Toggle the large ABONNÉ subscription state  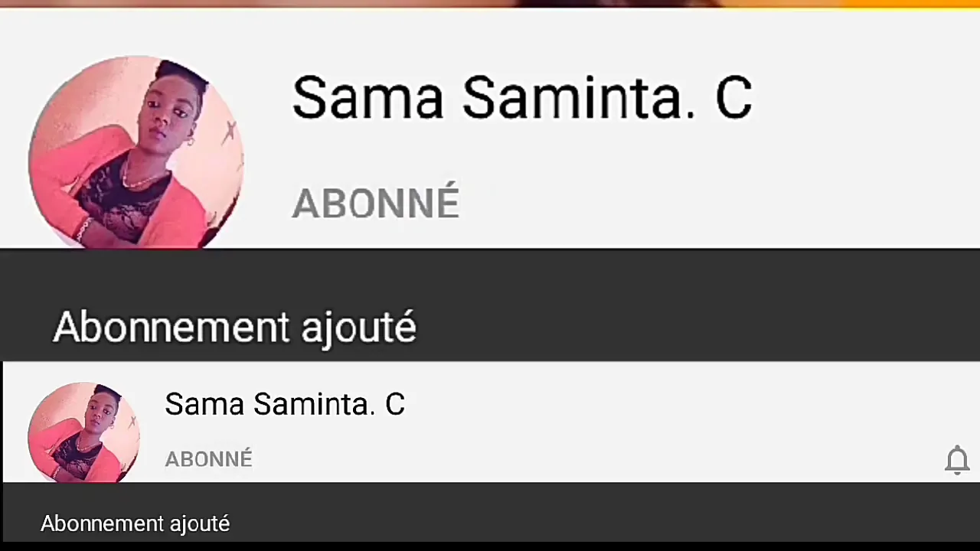coord(375,204)
